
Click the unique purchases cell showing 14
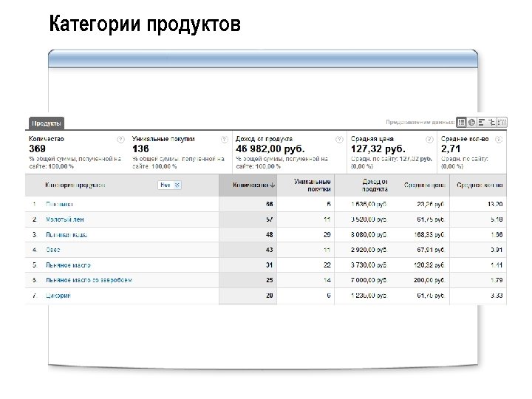pyautogui.click(x=327, y=280)
